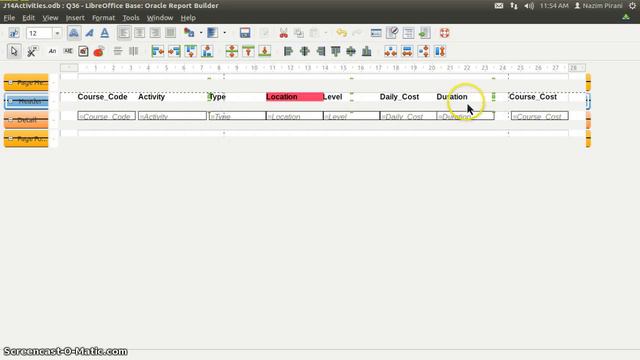
Task: Click the design tools scissors icon
Action: point(32,51)
